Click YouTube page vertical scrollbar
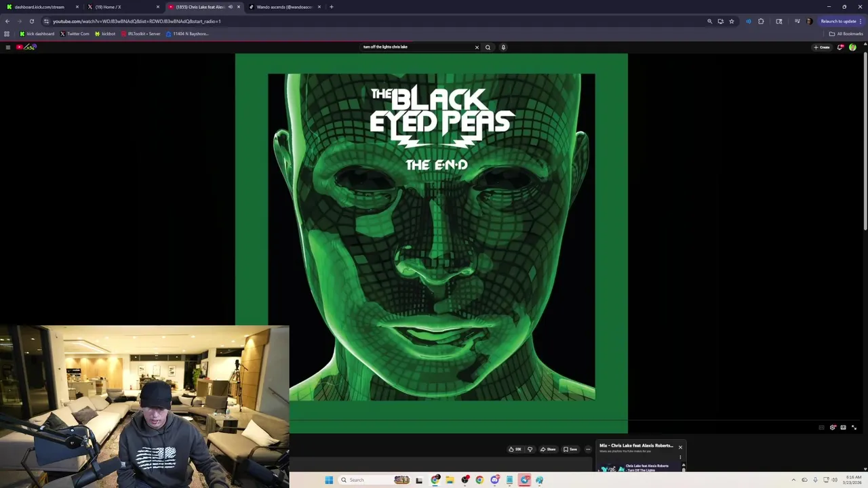Viewport: 868px width, 488px height. pos(865,142)
